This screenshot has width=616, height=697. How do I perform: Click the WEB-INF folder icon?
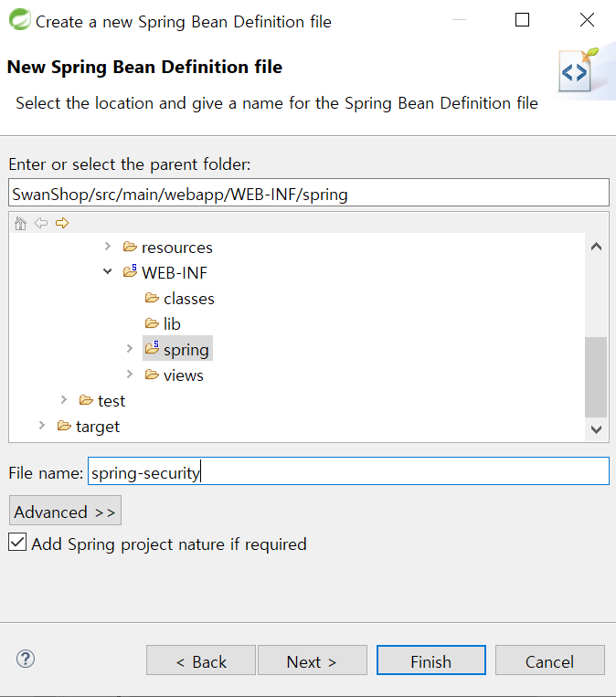coord(130,271)
